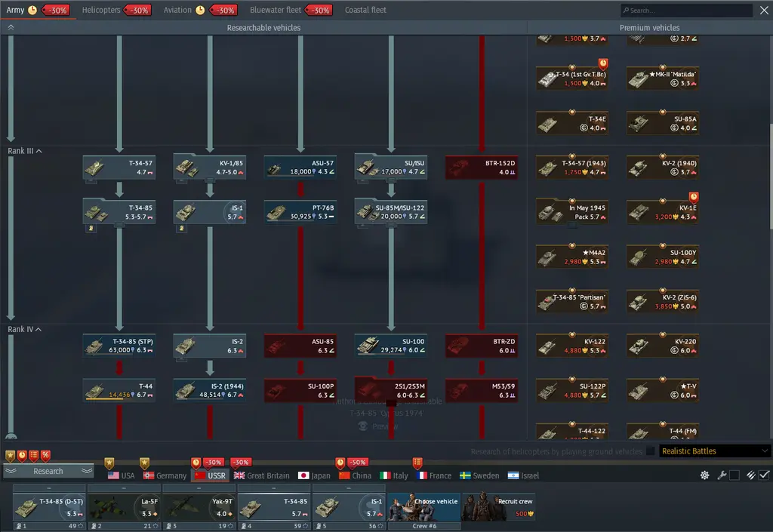
Task: Open the Coastal fleet tab
Action: [365, 10]
